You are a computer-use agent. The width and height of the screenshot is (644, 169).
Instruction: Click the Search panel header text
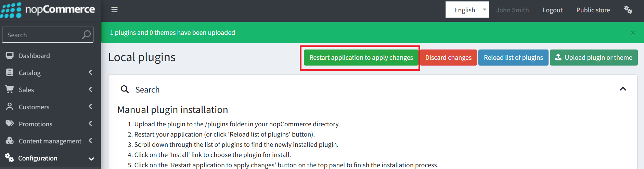[147, 90]
